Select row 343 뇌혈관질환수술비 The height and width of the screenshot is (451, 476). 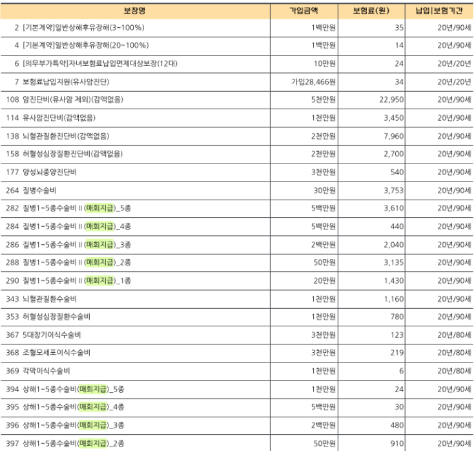(x=237, y=299)
